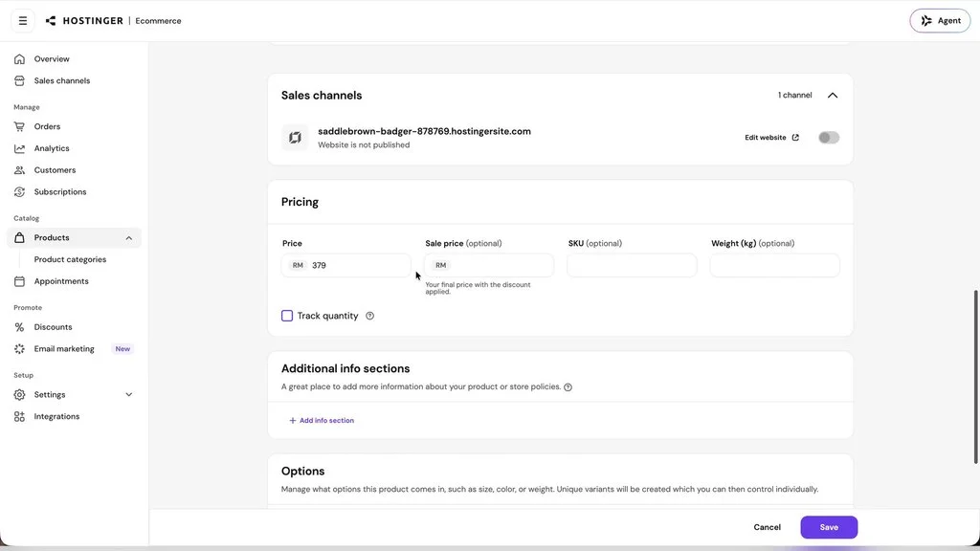The image size is (980, 551).
Task: Check the Track quantity checkbox
Action: 287,316
